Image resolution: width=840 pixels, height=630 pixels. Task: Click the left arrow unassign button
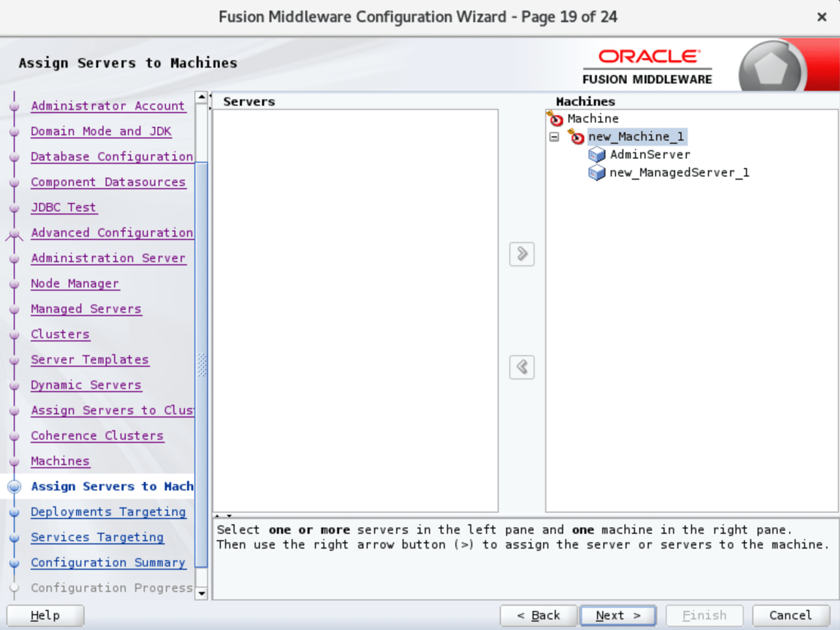[521, 367]
